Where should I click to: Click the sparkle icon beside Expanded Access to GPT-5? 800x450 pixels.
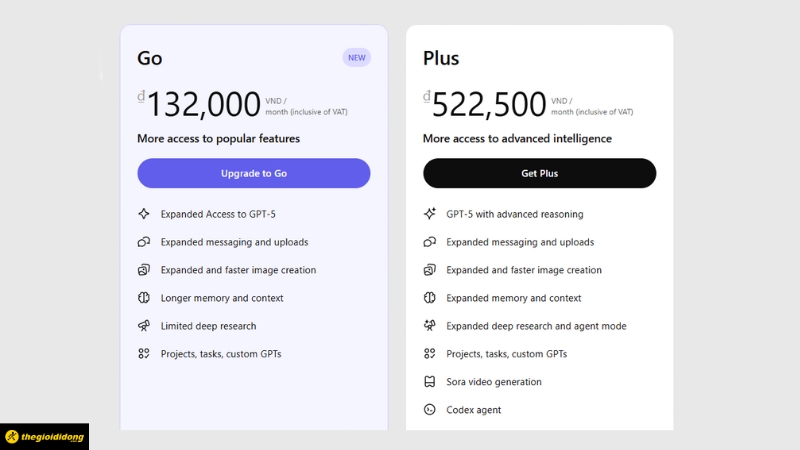click(143, 214)
